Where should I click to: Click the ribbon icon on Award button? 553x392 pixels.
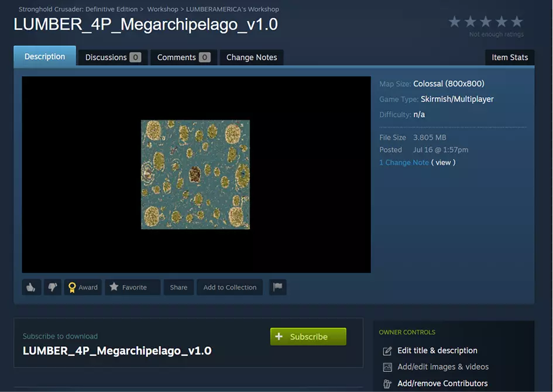72,288
